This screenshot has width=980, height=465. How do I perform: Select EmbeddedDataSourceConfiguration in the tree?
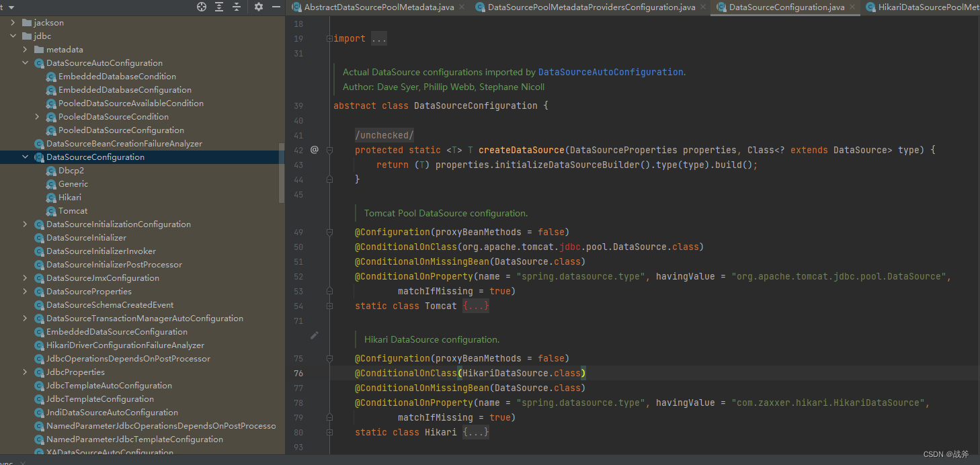point(117,331)
